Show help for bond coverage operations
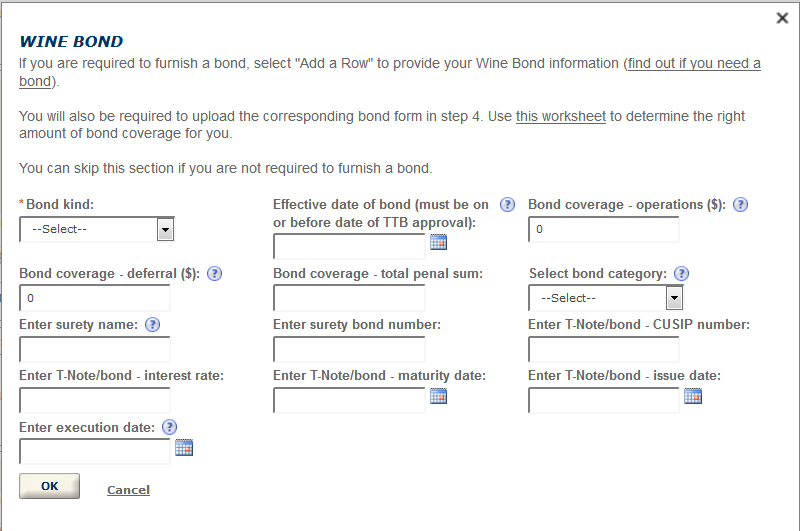The height and width of the screenshot is (531, 800). pos(740,205)
